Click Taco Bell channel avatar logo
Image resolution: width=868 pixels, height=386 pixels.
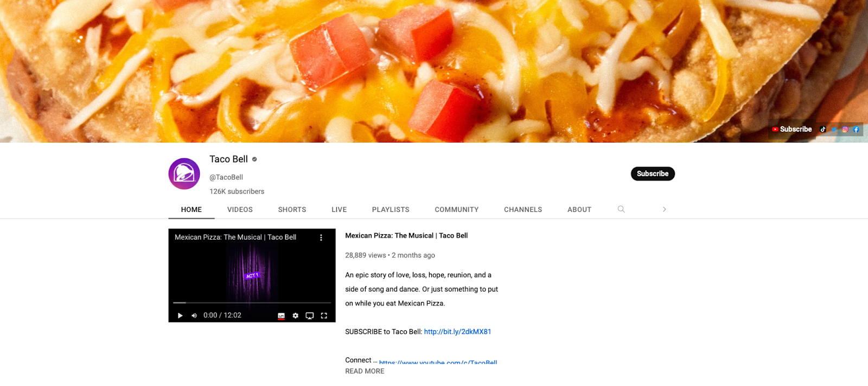tap(184, 173)
